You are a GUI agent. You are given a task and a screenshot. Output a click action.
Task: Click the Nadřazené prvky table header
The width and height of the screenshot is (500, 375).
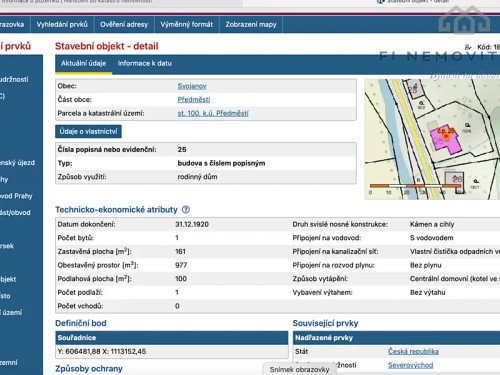[397, 338]
